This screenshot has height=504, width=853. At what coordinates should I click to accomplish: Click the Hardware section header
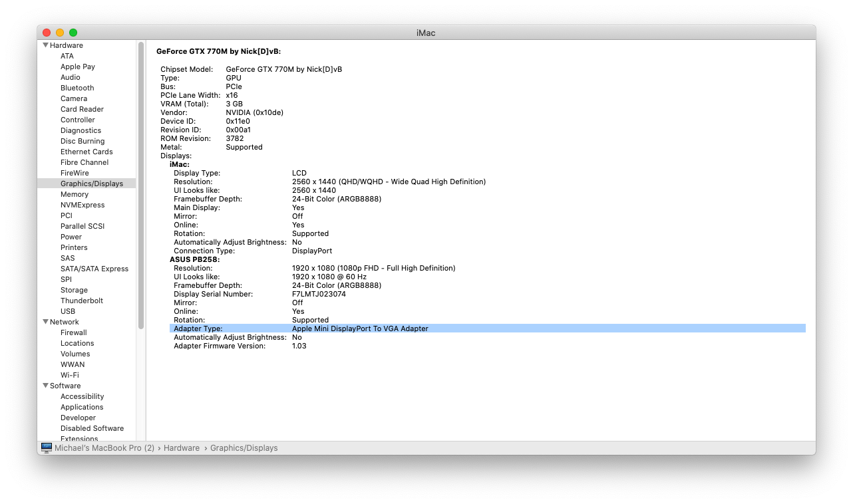click(67, 45)
